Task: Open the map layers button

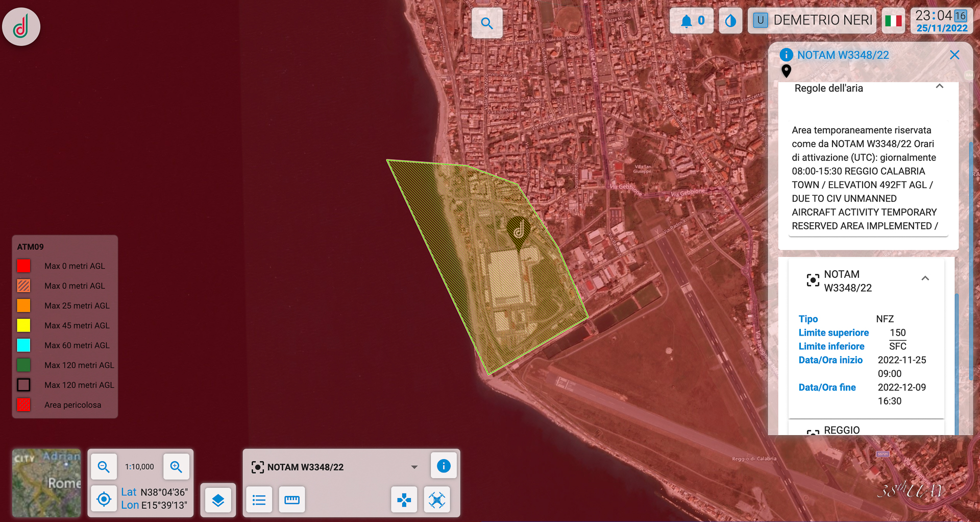Action: click(218, 500)
